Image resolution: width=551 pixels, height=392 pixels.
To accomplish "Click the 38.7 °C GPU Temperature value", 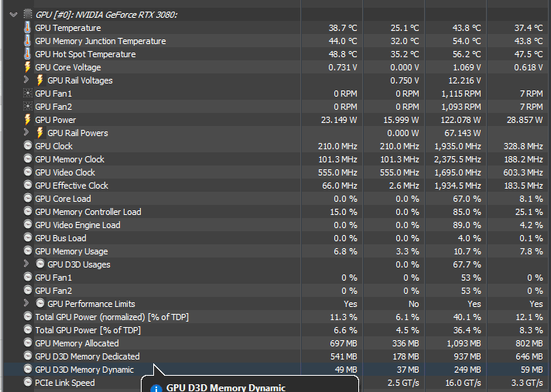I will [343, 28].
